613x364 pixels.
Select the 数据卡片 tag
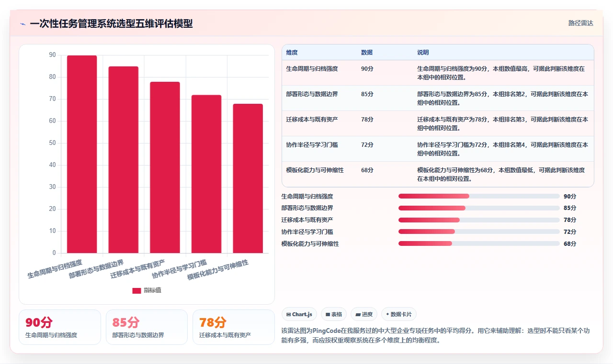click(x=399, y=314)
